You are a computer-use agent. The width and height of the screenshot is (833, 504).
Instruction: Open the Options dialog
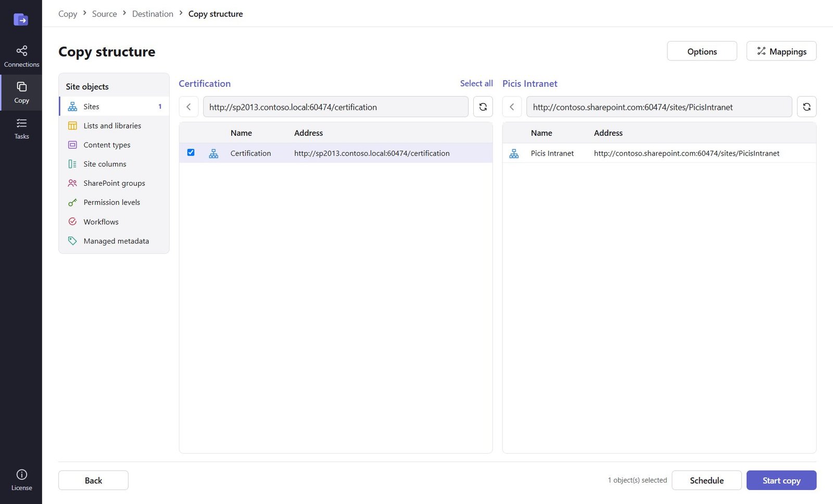(x=702, y=51)
